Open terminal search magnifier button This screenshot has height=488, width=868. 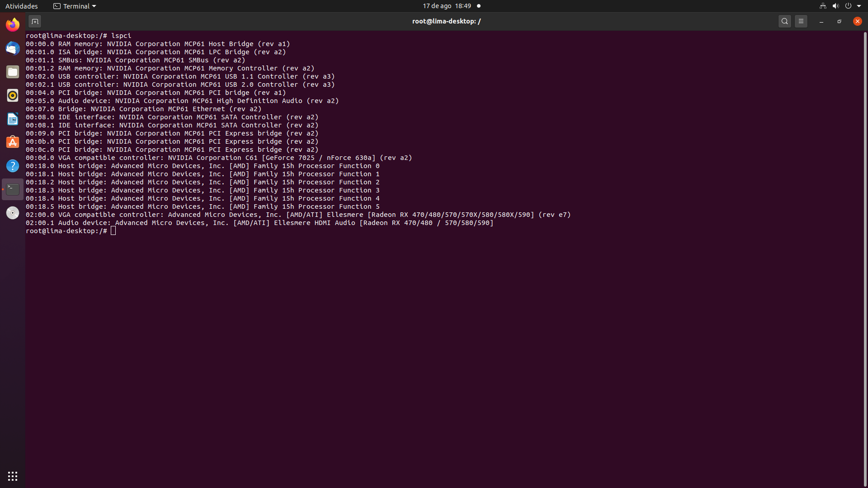point(785,21)
